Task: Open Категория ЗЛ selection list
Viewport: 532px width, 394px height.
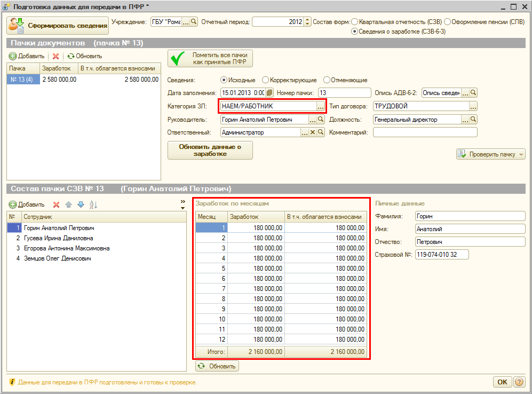Action: click(320, 106)
